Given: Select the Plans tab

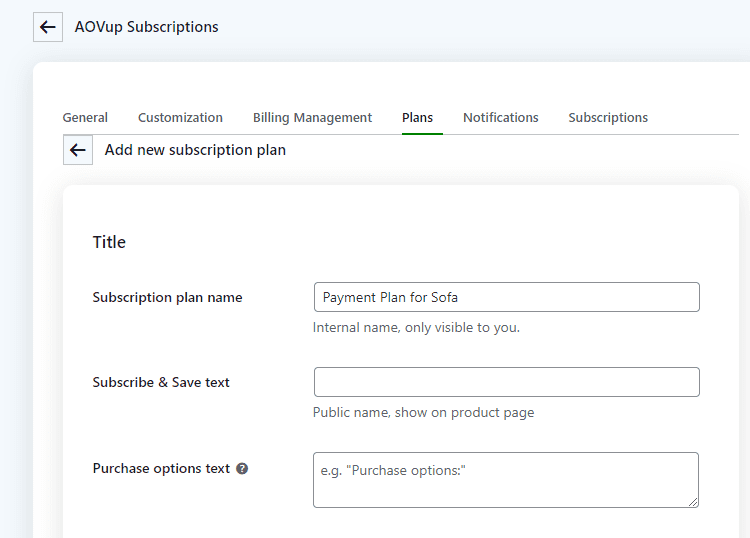Looking at the screenshot, I should [x=418, y=118].
